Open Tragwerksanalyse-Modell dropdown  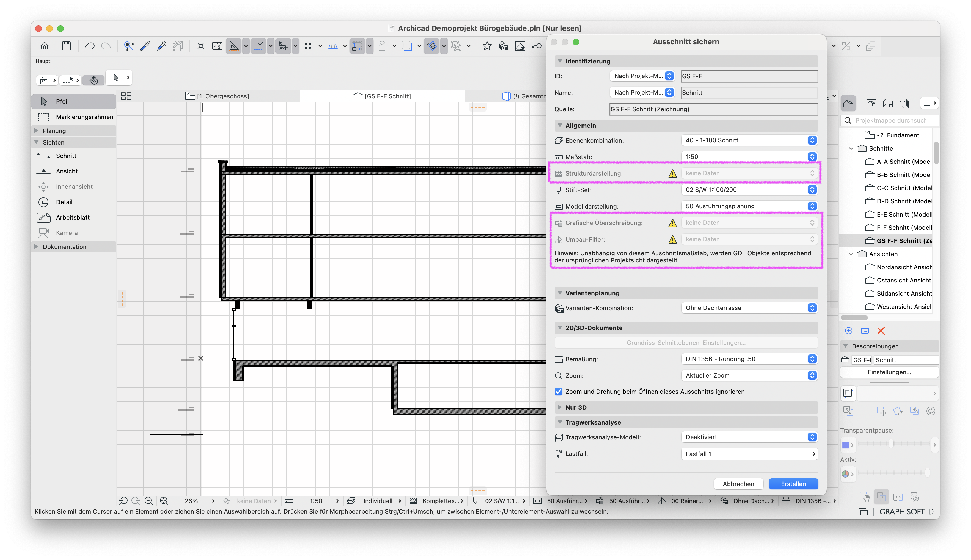click(749, 437)
